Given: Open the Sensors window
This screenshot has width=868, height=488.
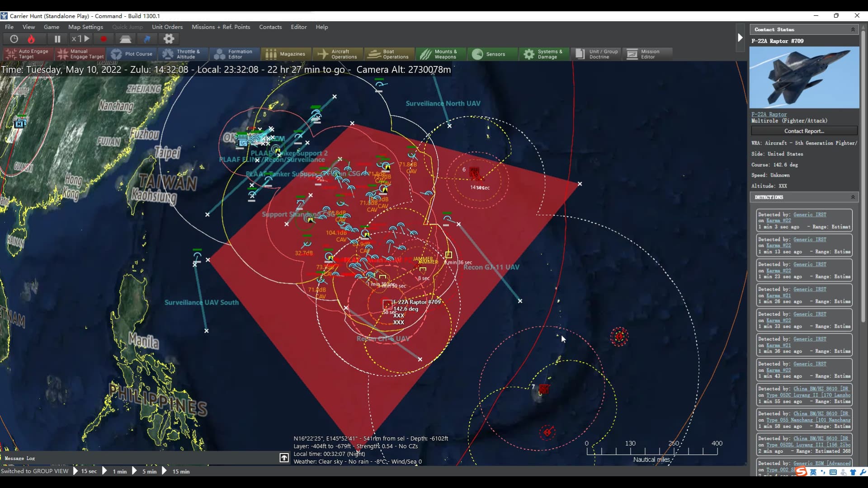Looking at the screenshot, I should click(490, 54).
